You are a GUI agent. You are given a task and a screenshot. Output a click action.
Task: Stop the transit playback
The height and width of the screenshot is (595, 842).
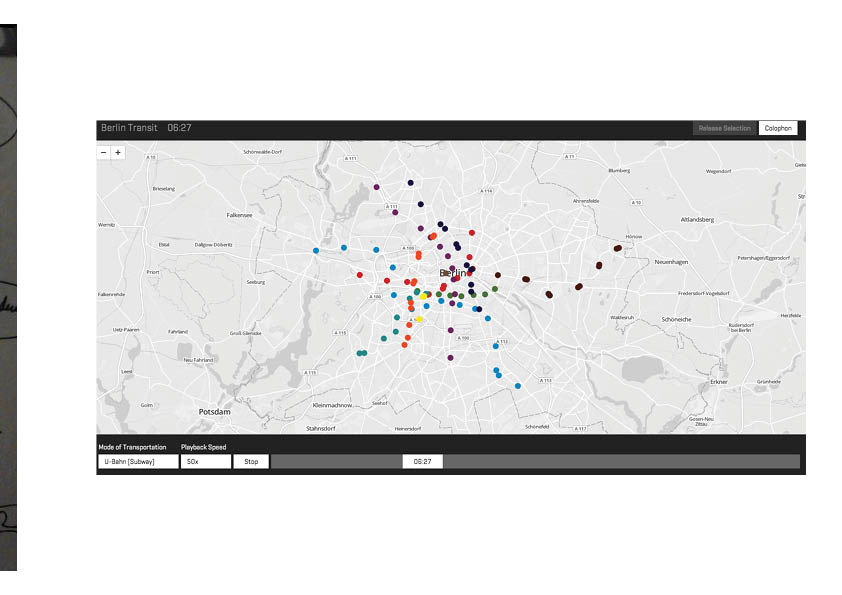click(x=251, y=462)
